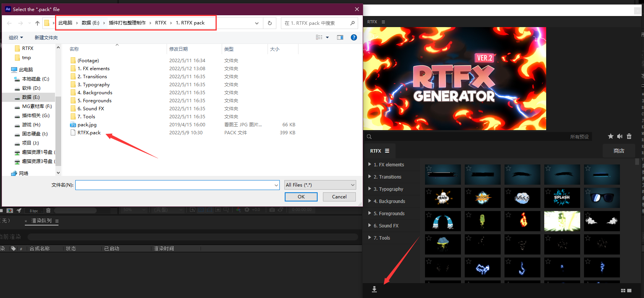This screenshot has height=298, width=644.
Task: Open the 组织 (Organize) menu
Action: click(x=16, y=37)
